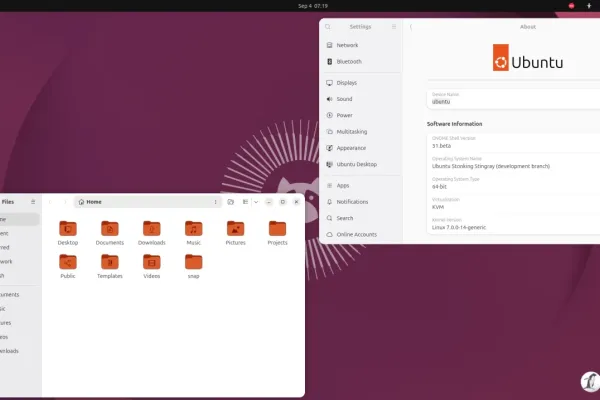Click the Software Information heading

(x=454, y=124)
